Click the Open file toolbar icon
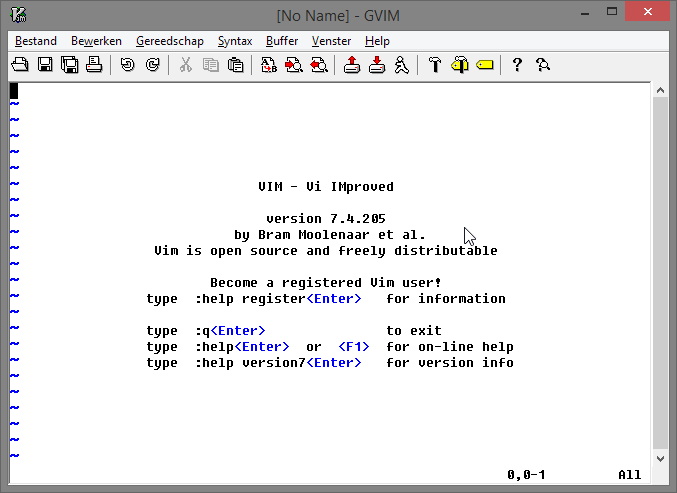 pyautogui.click(x=20, y=65)
